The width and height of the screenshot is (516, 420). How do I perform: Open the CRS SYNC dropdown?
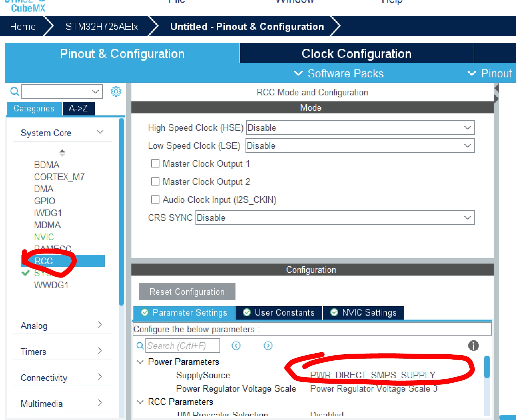point(335,218)
